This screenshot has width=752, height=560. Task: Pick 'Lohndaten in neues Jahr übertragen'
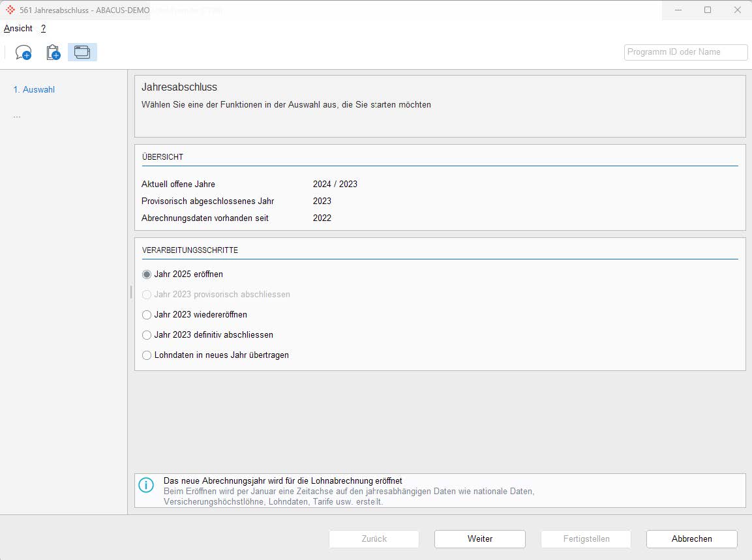point(147,355)
